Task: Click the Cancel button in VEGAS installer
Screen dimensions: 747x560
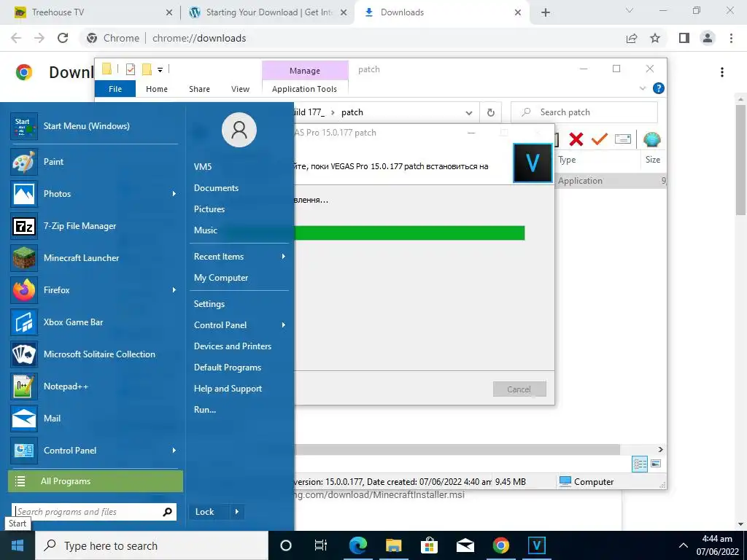Action: pos(519,389)
